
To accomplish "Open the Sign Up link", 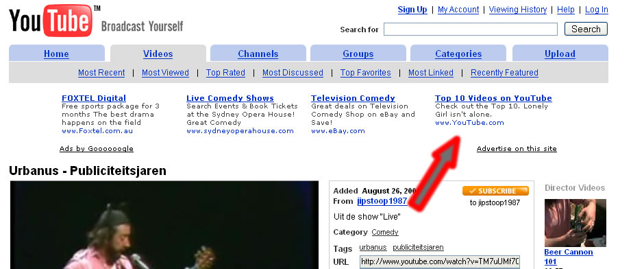I will [x=412, y=10].
